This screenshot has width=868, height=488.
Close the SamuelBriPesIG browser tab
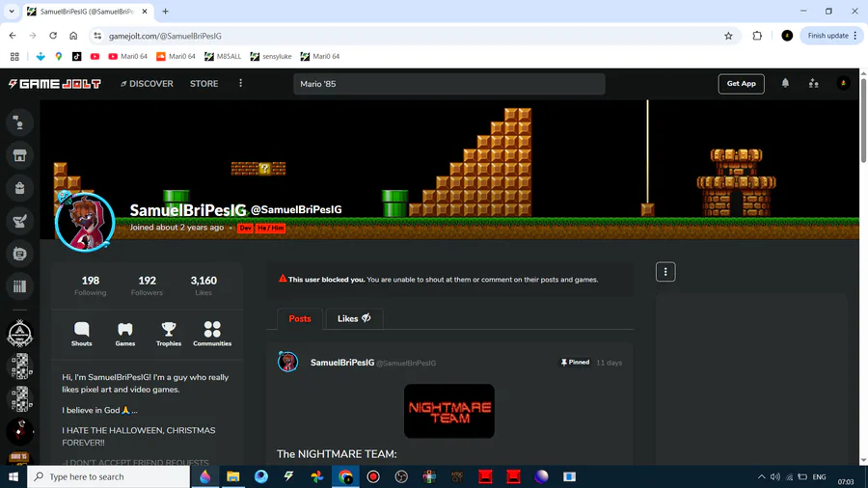click(x=145, y=11)
